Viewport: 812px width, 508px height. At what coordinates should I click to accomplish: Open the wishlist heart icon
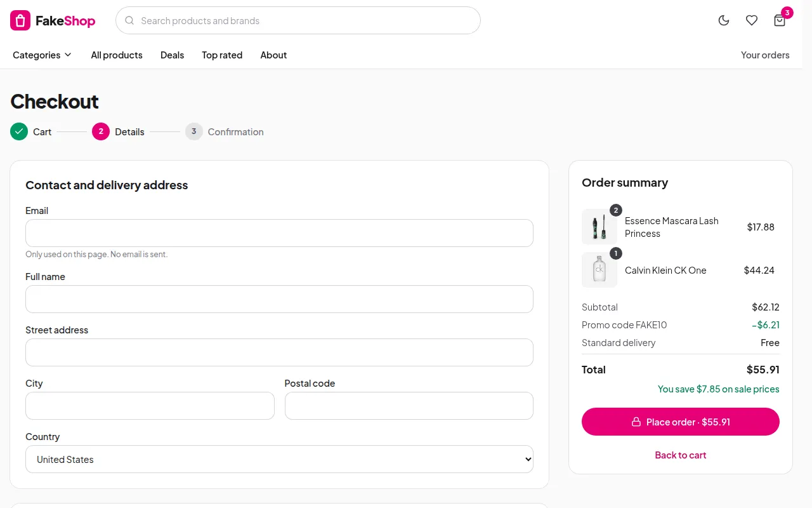pyautogui.click(x=752, y=20)
